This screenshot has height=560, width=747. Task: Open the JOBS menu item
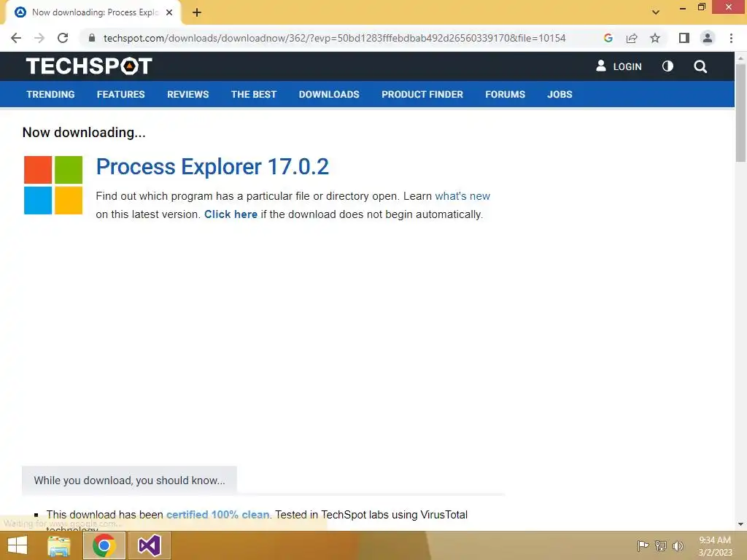pyautogui.click(x=560, y=94)
